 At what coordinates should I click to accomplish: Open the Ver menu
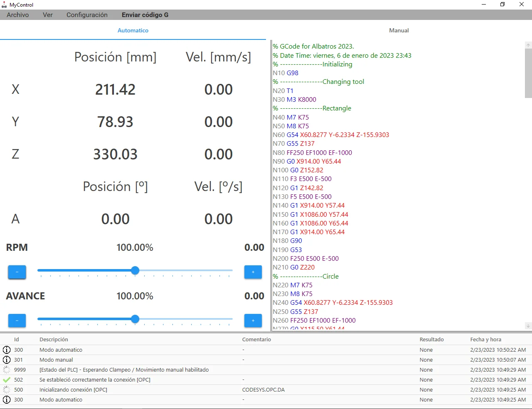point(48,15)
